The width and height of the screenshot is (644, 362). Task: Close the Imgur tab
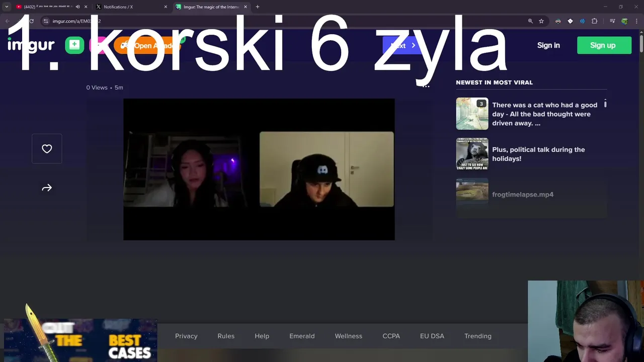pyautogui.click(x=246, y=7)
